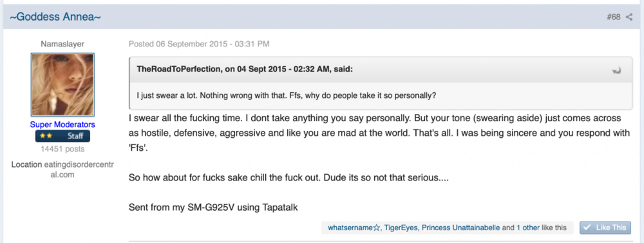The width and height of the screenshot is (644, 243).
Task: Select the Princess Unattainabelle link
Action: coord(461,228)
